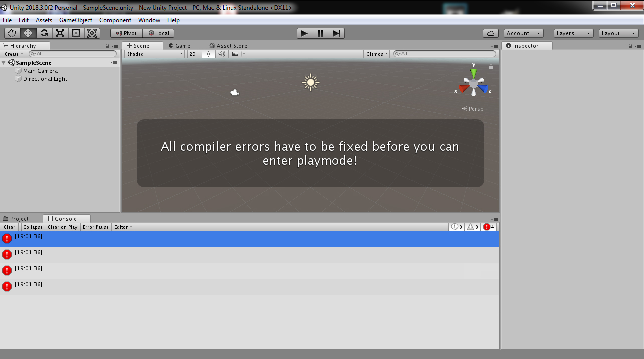644x359 pixels.
Task: Click the Step frame button
Action: tap(336, 33)
